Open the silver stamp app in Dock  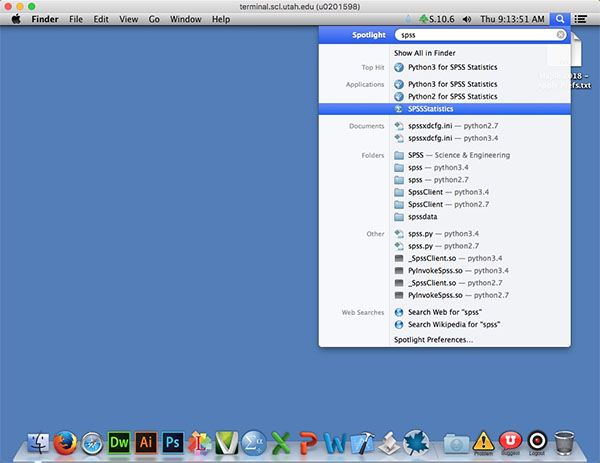(x=389, y=443)
